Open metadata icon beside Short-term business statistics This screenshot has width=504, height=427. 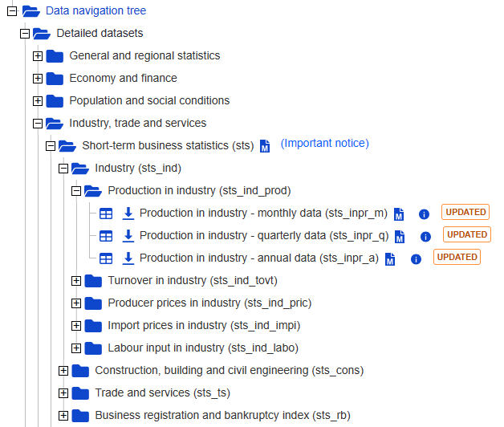[265, 146]
